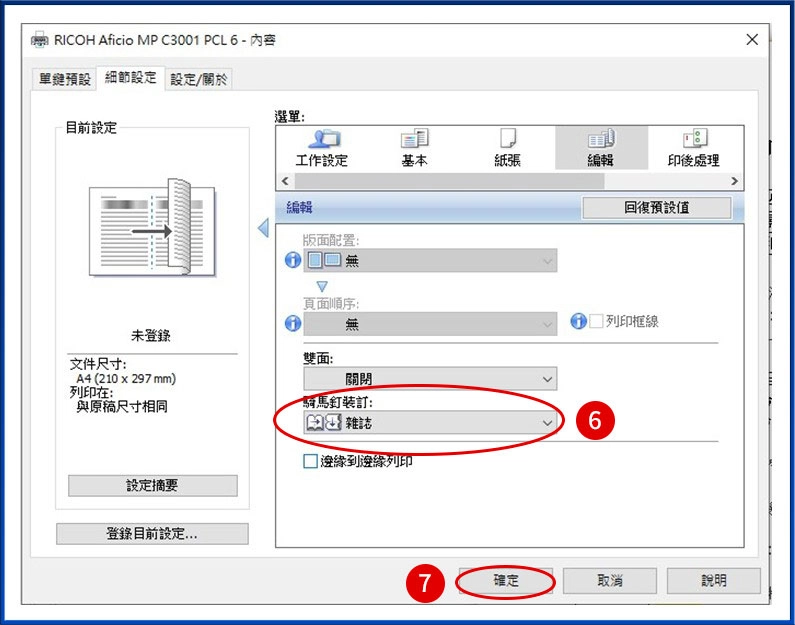Toggle the 邊緣到邊緣列印 checkbox
Image resolution: width=795 pixels, height=625 pixels.
point(310,461)
